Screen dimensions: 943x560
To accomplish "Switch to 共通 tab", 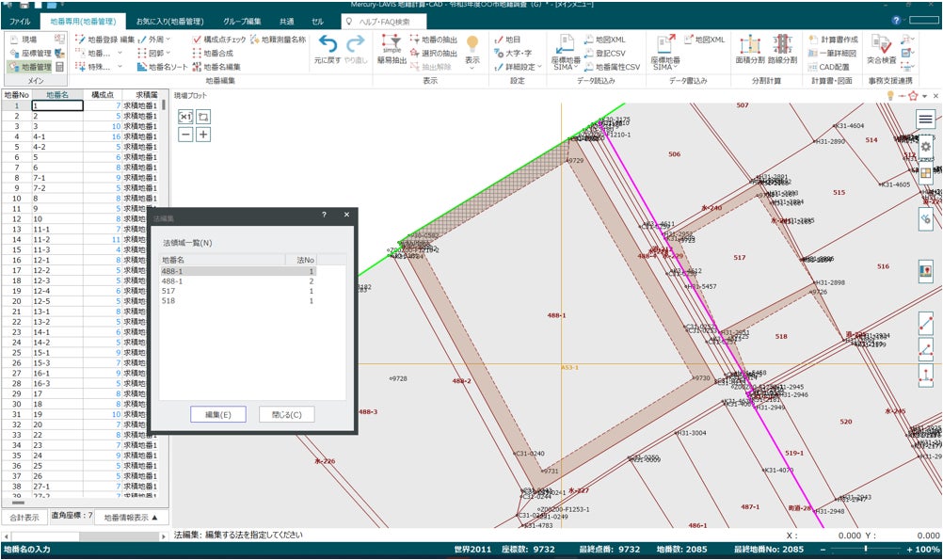I will pyautogui.click(x=287, y=21).
